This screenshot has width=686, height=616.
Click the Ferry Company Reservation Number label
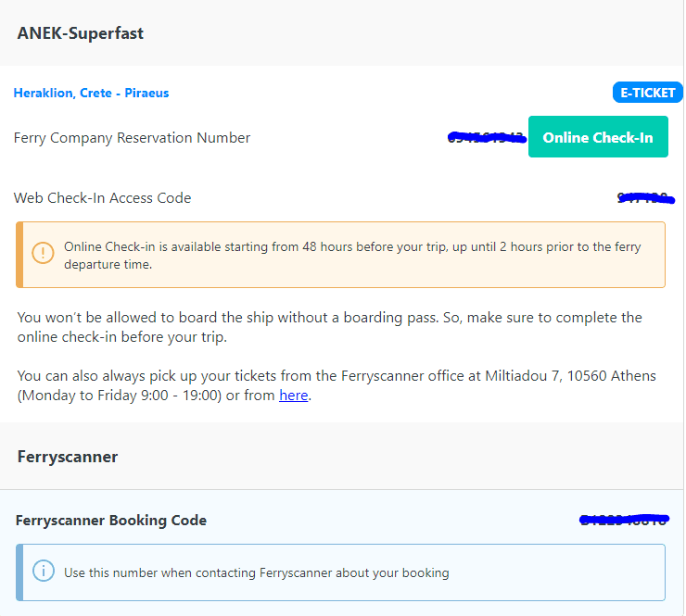coord(132,138)
